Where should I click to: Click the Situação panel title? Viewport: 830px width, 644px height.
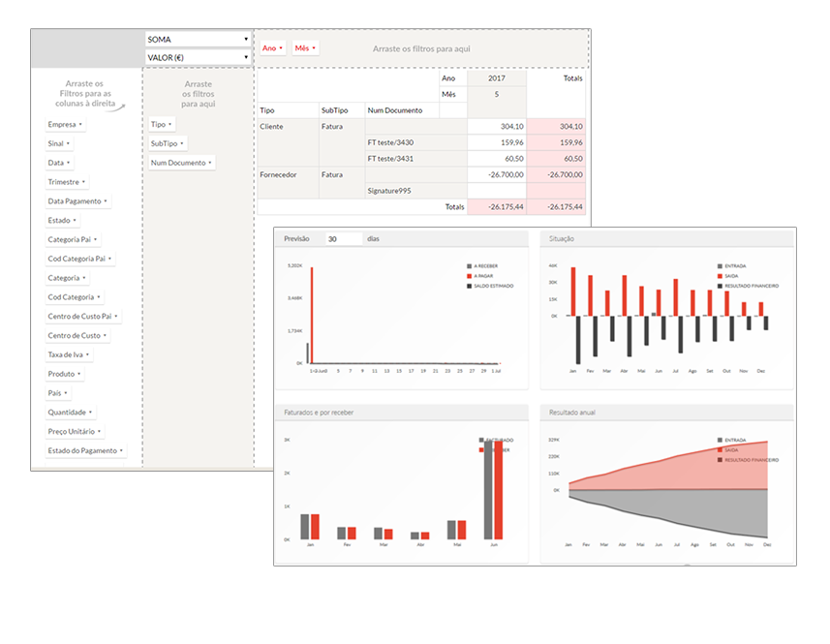point(562,238)
